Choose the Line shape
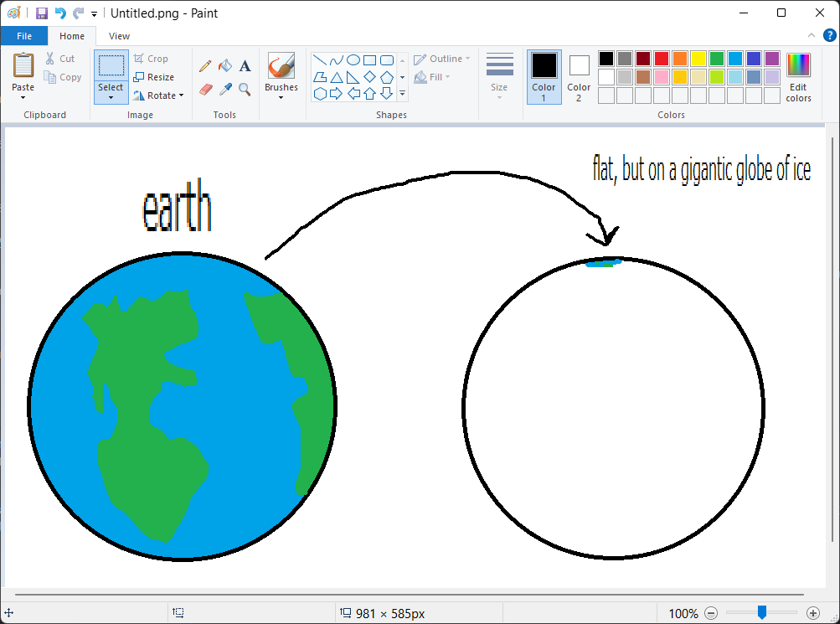The image size is (840, 624). click(x=319, y=59)
